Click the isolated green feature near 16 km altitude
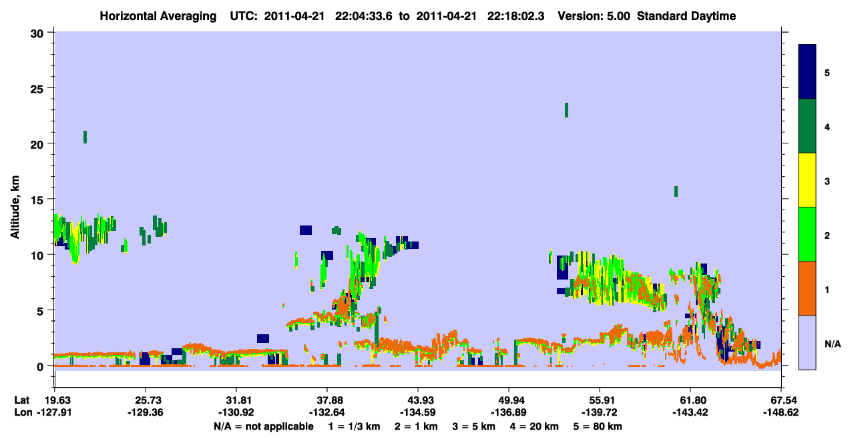The height and width of the screenshot is (445, 868). pyautogui.click(x=676, y=191)
